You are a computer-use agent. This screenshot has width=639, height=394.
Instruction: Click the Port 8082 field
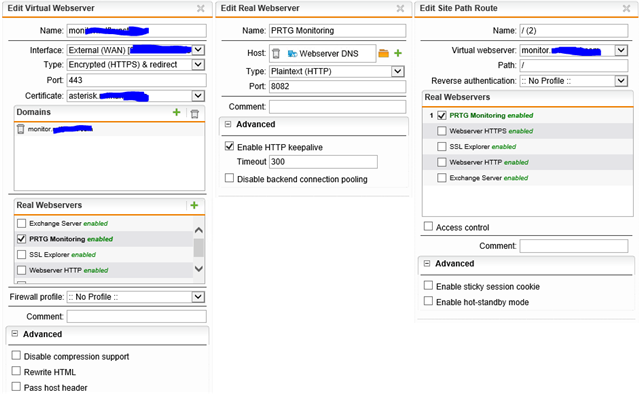pos(337,86)
